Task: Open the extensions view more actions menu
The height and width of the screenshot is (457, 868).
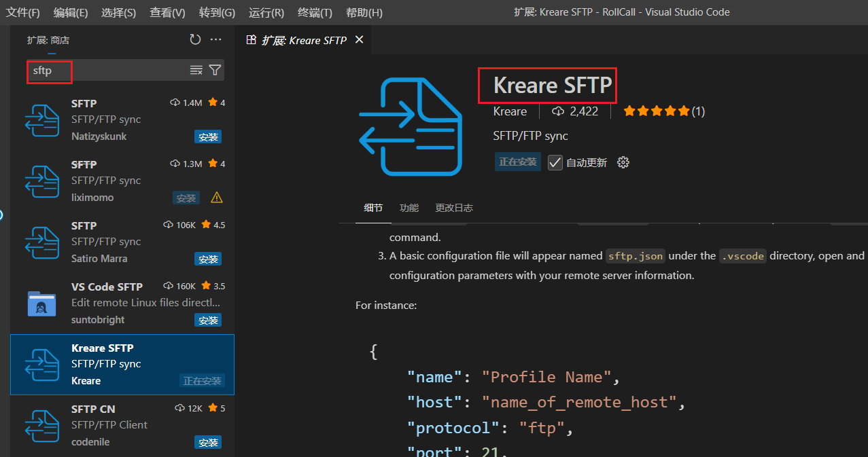Action: pyautogui.click(x=216, y=39)
